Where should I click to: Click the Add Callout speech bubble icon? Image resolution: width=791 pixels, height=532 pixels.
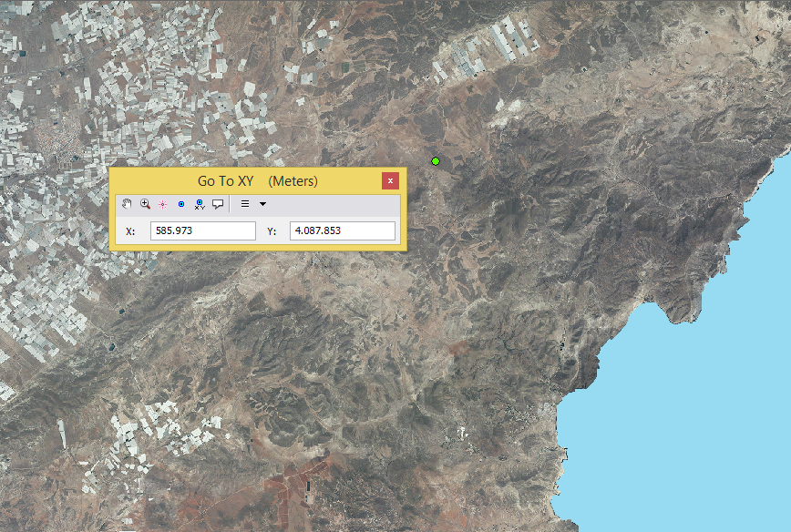click(218, 204)
